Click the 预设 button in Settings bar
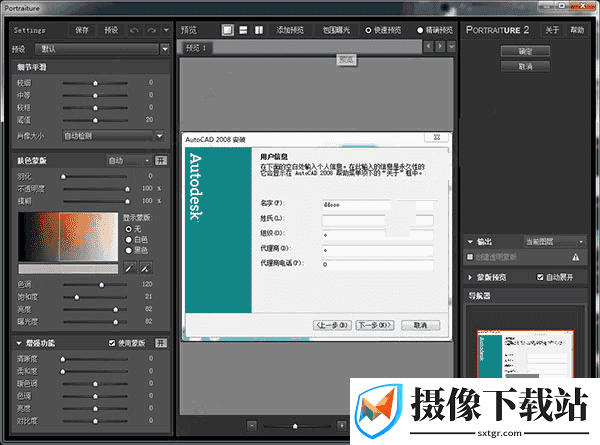 [x=111, y=30]
